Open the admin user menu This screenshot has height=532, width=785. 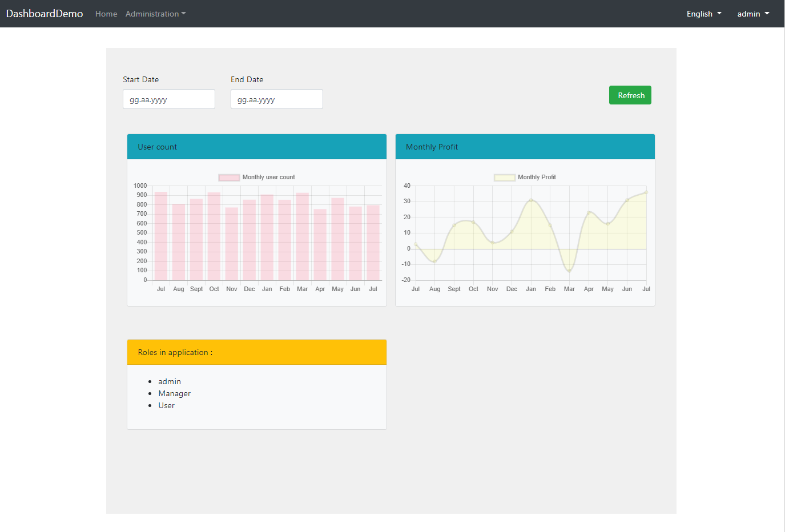[752, 14]
